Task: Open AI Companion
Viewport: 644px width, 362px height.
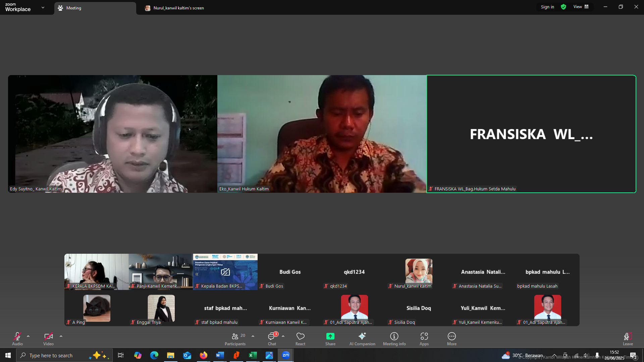Action: (362, 339)
